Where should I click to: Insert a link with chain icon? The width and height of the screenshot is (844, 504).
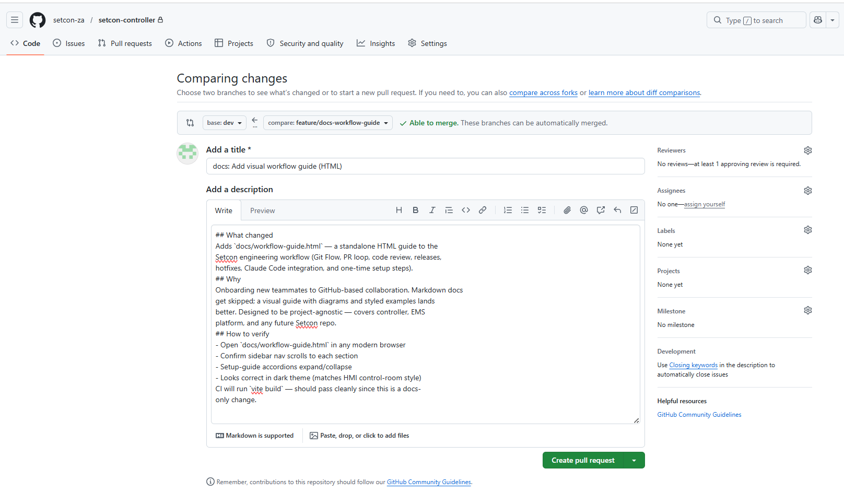click(x=483, y=210)
